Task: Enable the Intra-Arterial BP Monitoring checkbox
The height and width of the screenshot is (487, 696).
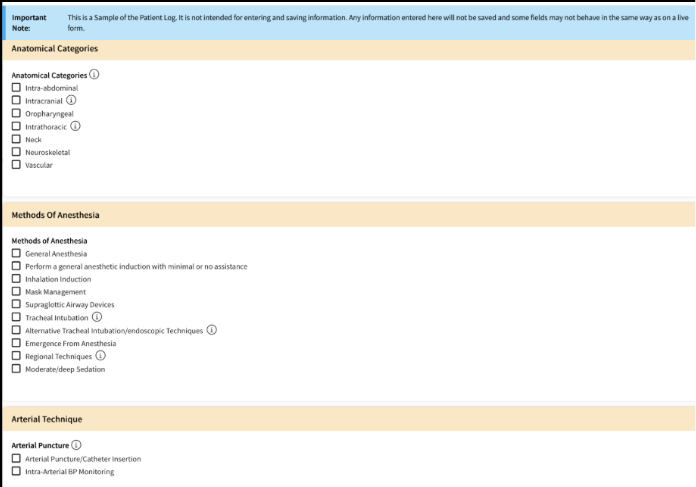Action: [16, 471]
